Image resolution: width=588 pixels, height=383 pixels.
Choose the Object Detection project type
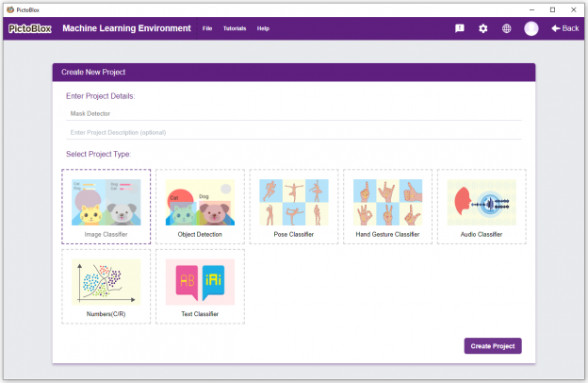pyautogui.click(x=200, y=207)
